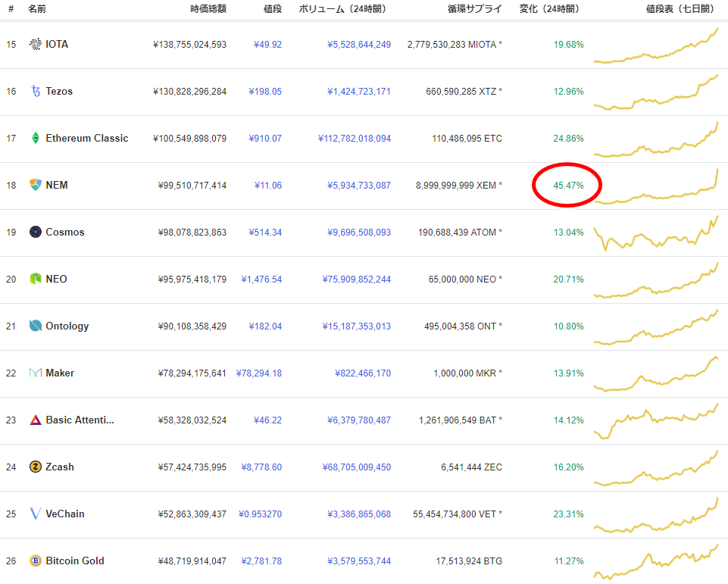Open the Tezos coin page link

click(59, 92)
